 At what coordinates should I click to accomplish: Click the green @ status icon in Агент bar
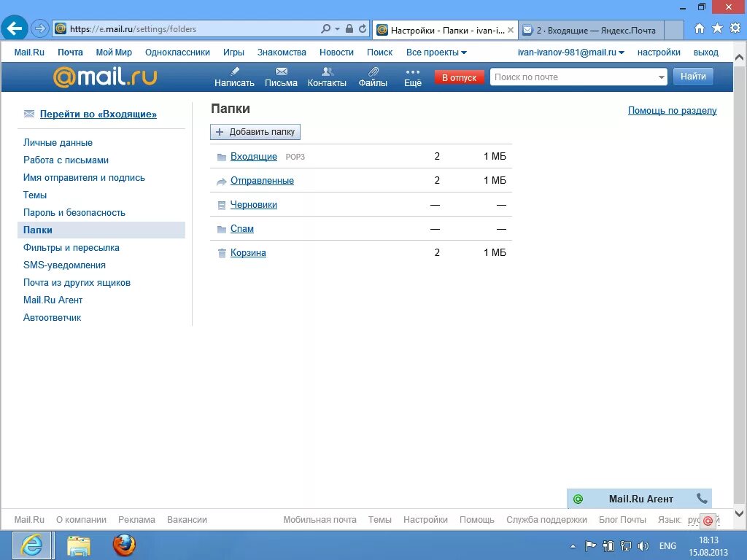pyautogui.click(x=578, y=499)
